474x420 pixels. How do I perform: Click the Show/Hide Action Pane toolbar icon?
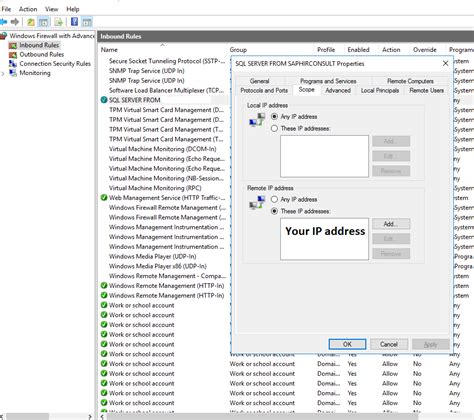(87, 22)
